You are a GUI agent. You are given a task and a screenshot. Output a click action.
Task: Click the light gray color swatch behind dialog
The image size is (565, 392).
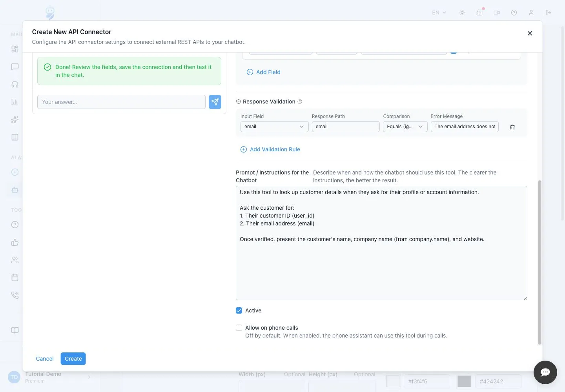click(393, 381)
